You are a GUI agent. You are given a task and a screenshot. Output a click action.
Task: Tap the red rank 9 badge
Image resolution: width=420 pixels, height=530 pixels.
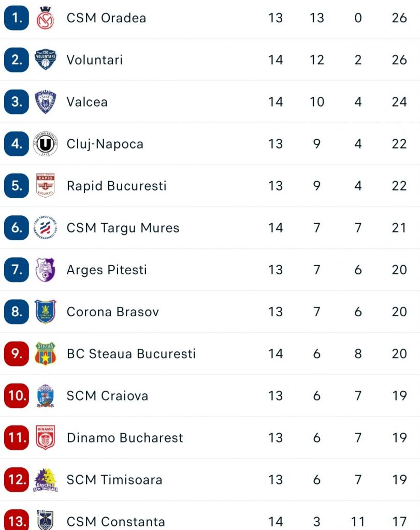click(17, 354)
